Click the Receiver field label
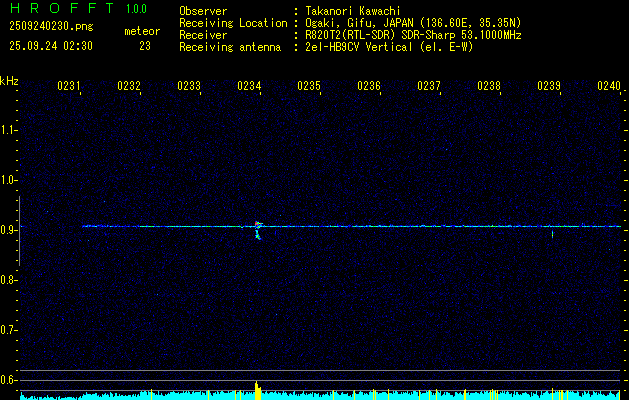Viewport: 629px width, 400px height. (203, 35)
